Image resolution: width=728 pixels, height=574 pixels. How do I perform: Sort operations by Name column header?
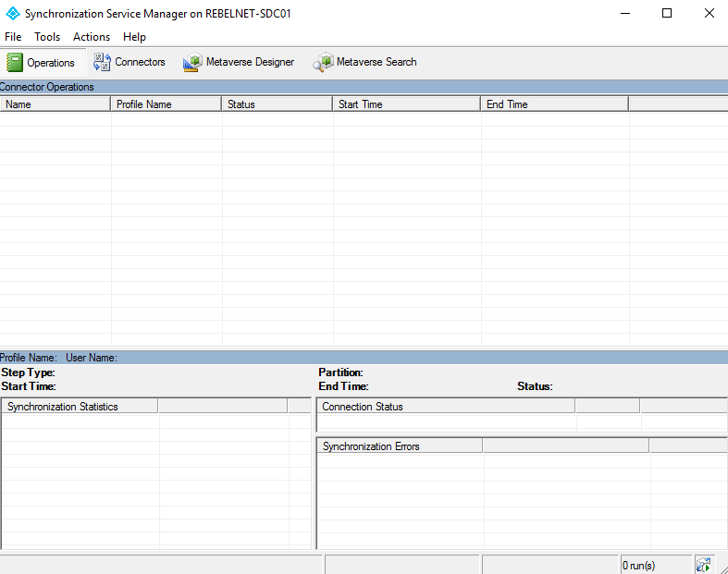click(56, 104)
